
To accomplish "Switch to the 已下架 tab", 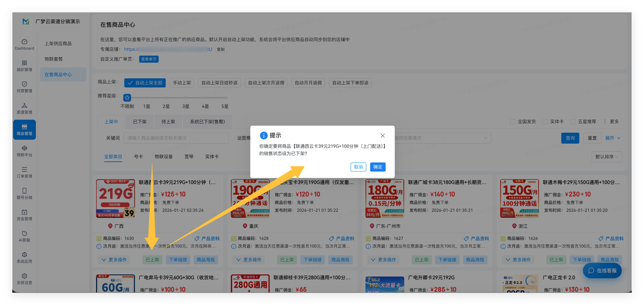I will (140, 122).
